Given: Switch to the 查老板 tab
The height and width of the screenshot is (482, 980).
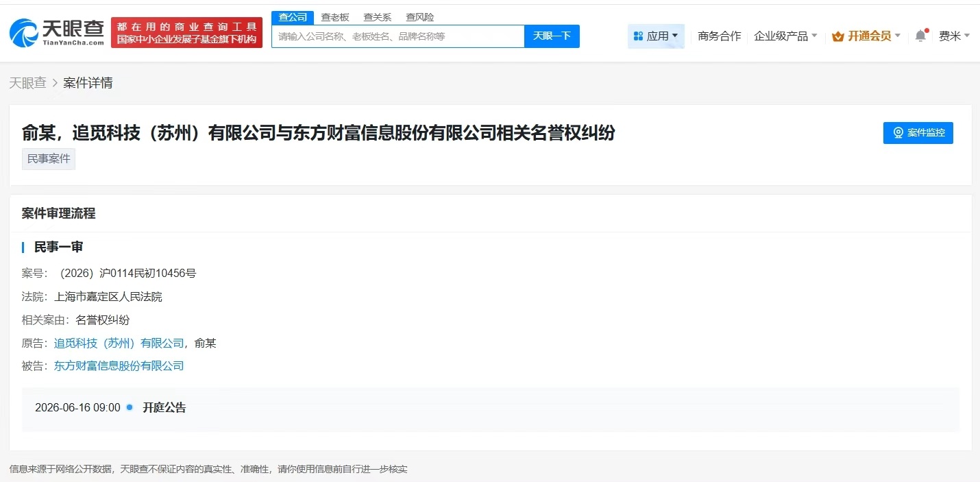Looking at the screenshot, I should pyautogui.click(x=334, y=16).
